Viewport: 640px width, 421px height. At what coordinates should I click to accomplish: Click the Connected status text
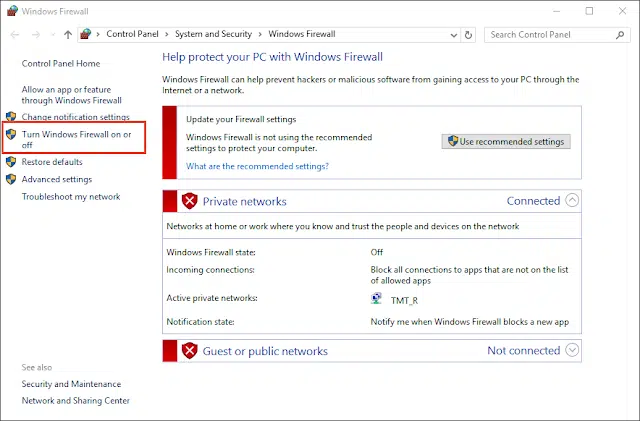click(x=533, y=200)
